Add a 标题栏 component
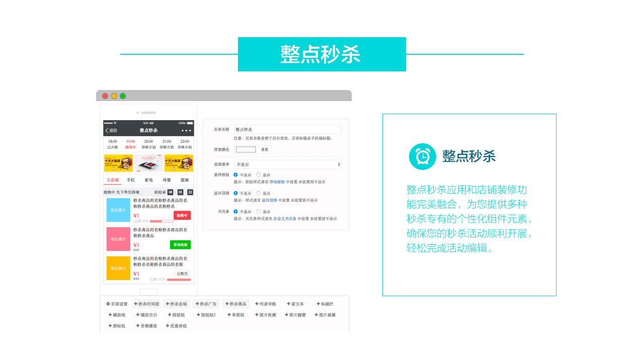This screenshot has width=644, height=362. point(325,304)
